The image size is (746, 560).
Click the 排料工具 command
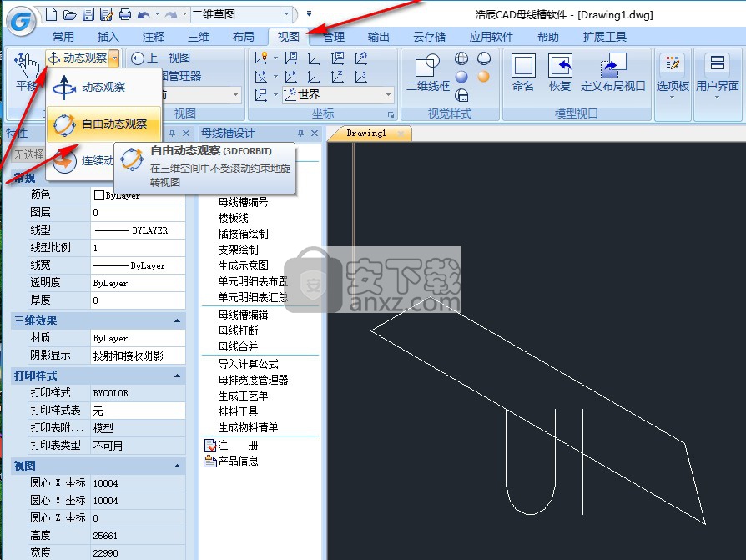(x=238, y=411)
